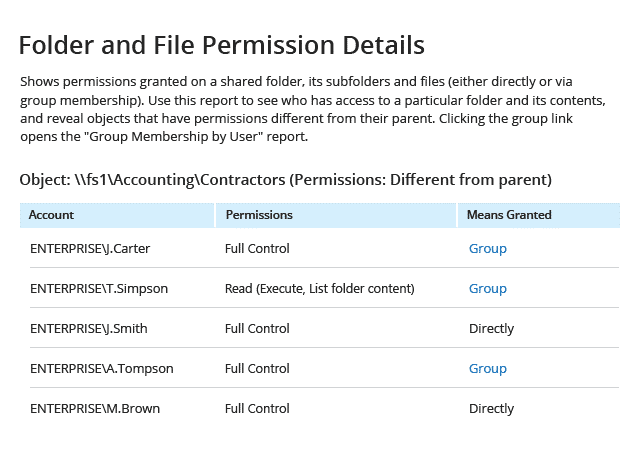Viewport: 640px width, 450px height.
Task: Click Directly in the M.Brown row
Action: click(491, 408)
